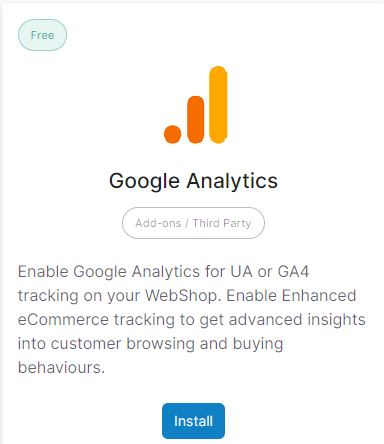384x444 pixels.
Task: Click the word Analytics in the title
Action: (x=232, y=181)
